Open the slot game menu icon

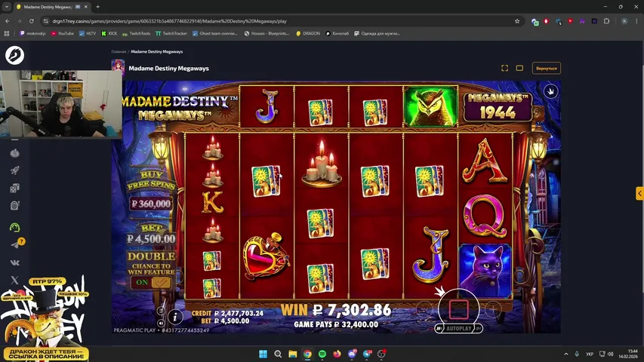click(160, 310)
